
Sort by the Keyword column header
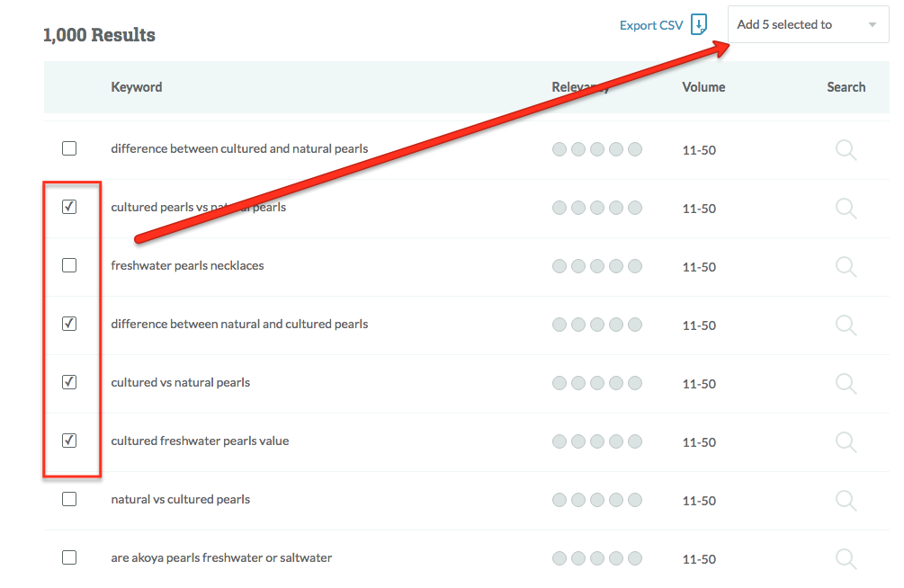pyautogui.click(x=137, y=87)
